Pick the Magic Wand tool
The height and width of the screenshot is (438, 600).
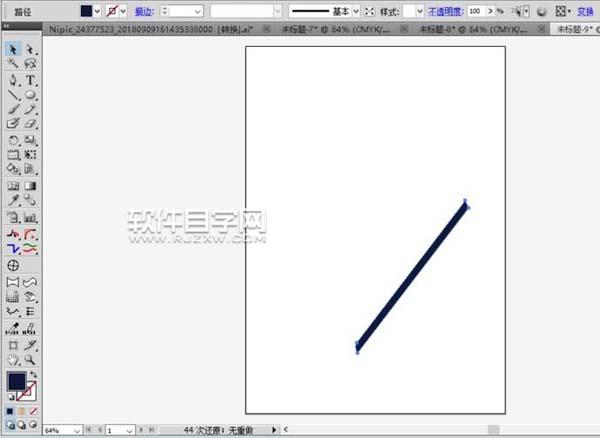[13, 63]
